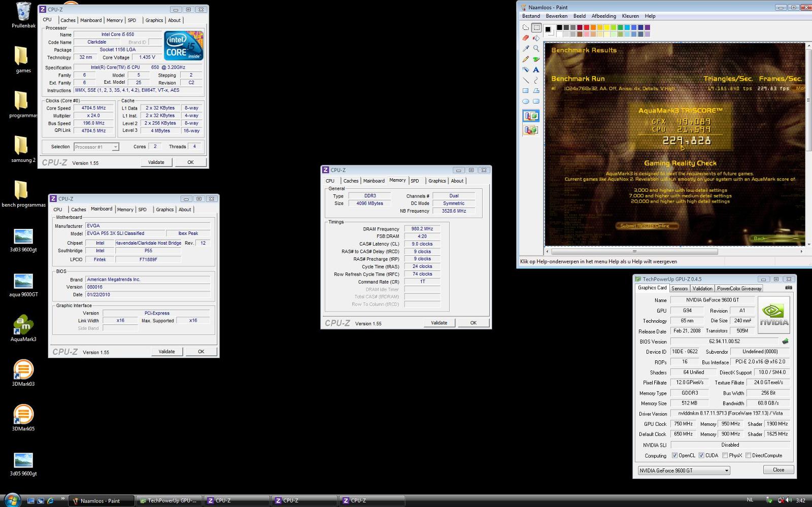Toggle the CUDA checkbox in GPU-Z

[x=701, y=455]
